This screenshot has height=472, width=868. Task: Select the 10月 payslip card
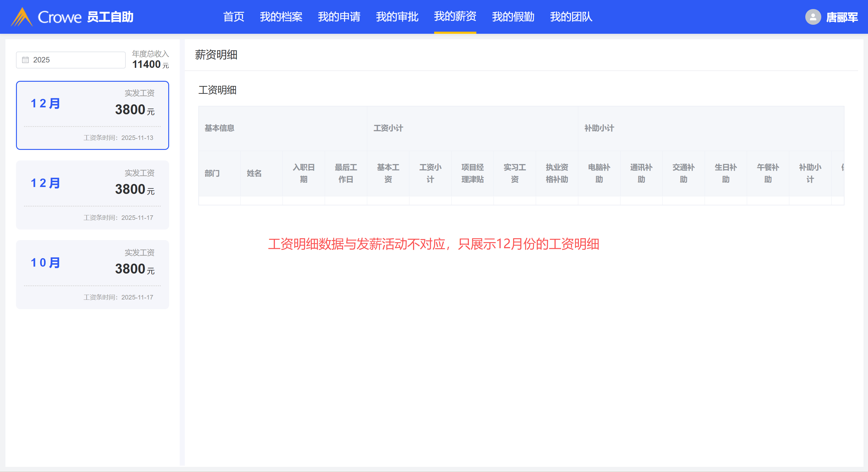(x=92, y=274)
